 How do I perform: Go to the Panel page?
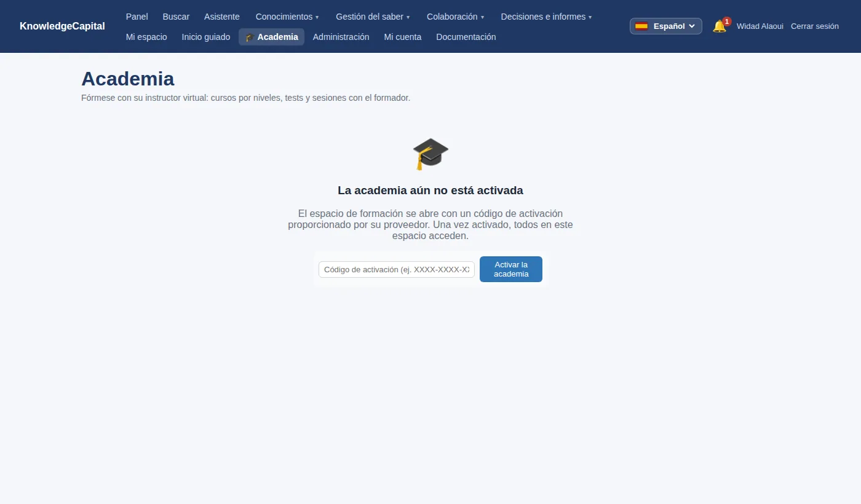[x=137, y=17]
